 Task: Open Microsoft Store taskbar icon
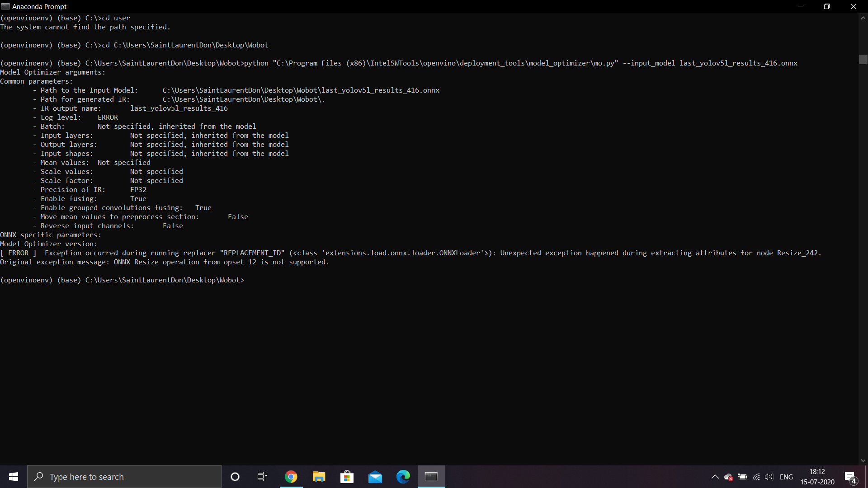pos(347,477)
